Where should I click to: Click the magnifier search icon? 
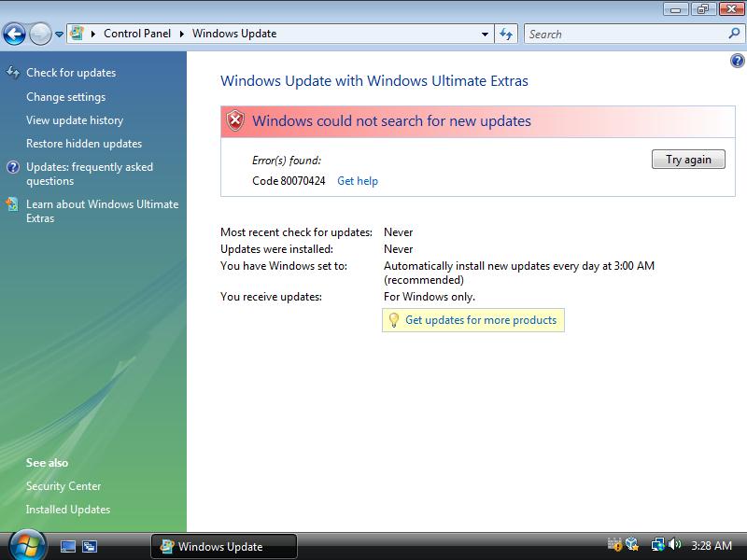click(734, 34)
